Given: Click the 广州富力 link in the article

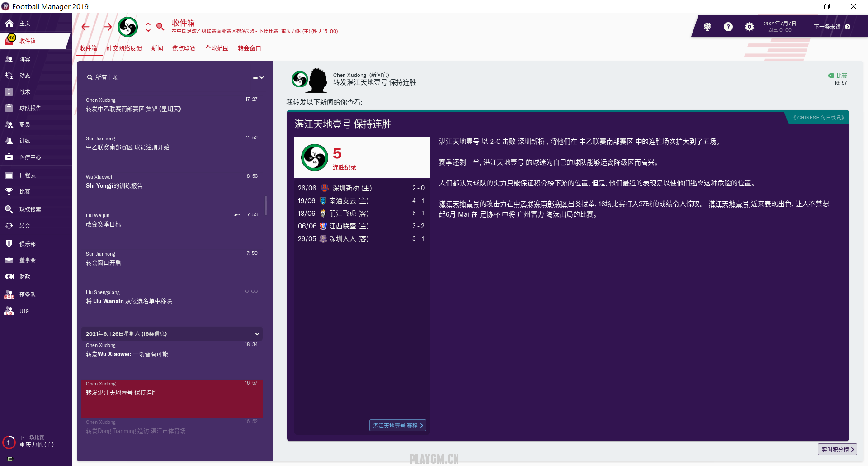Looking at the screenshot, I should pos(531,214).
